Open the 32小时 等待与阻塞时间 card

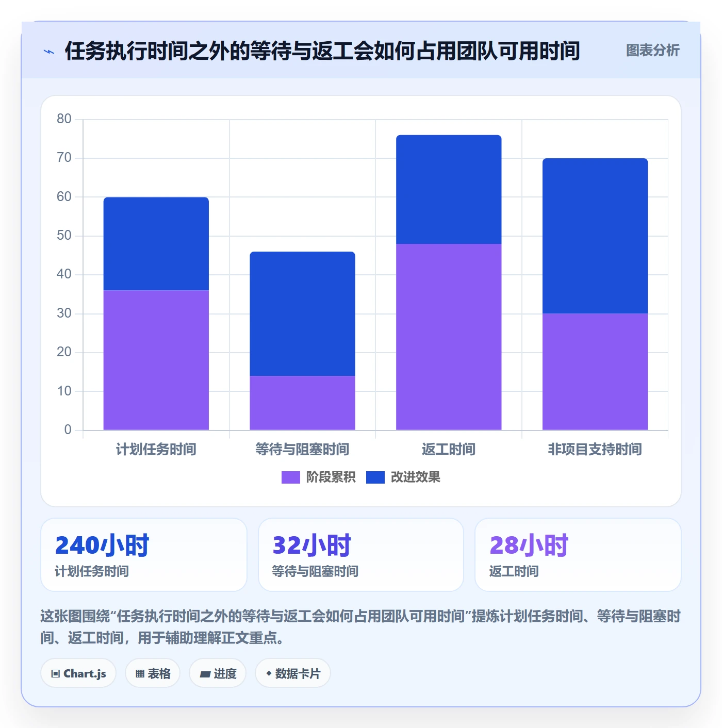361,555
